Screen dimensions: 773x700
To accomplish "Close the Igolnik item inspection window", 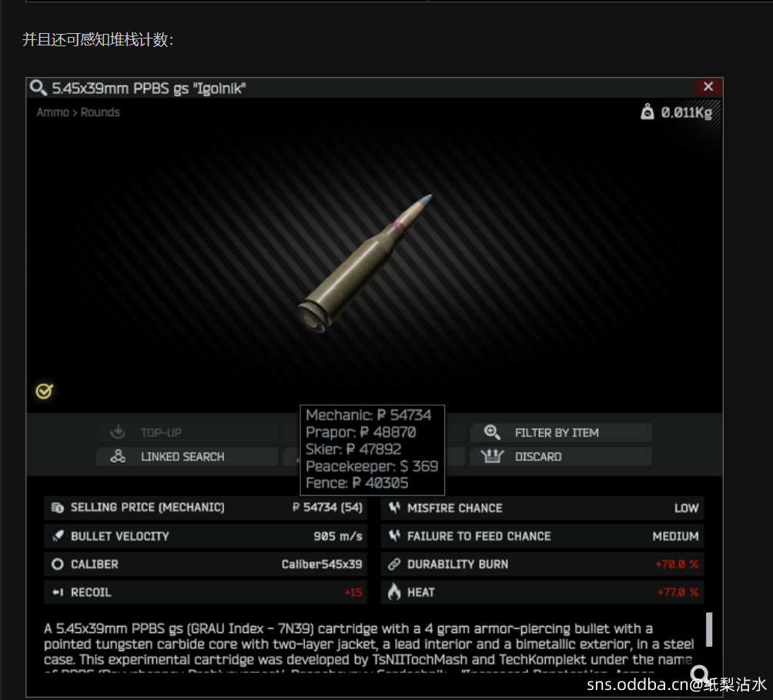I will coord(708,87).
